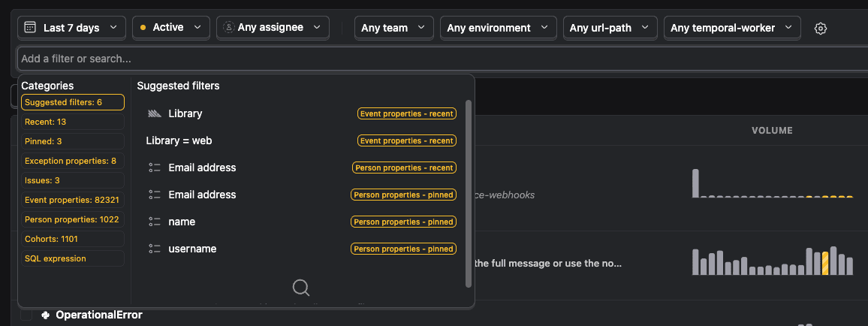The width and height of the screenshot is (868, 326).
Task: Click the OperationalError Python icon
Action: [x=46, y=315]
